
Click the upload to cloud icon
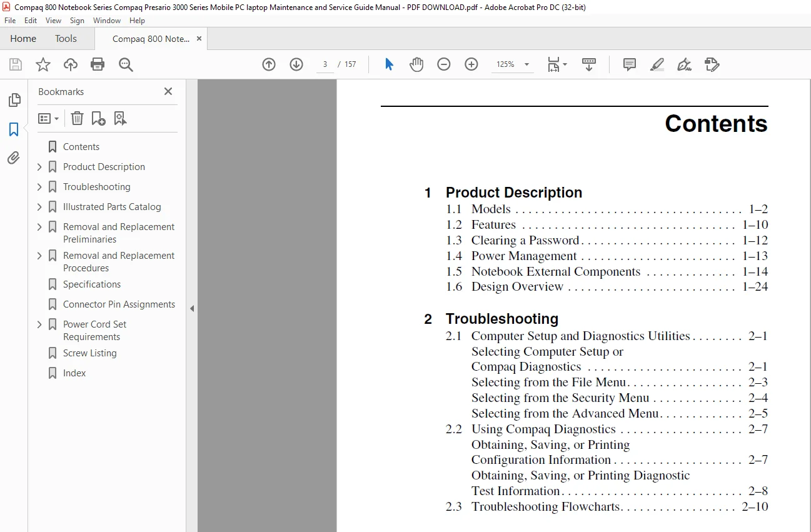tap(71, 64)
